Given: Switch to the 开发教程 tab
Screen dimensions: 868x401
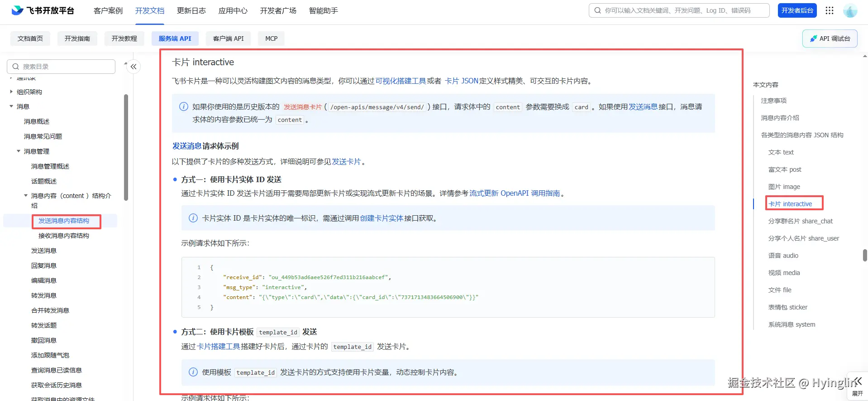Looking at the screenshot, I should click(x=124, y=39).
